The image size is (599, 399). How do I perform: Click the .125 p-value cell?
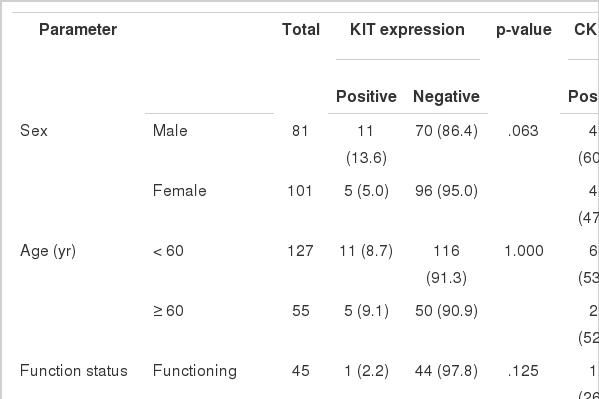pos(523,371)
